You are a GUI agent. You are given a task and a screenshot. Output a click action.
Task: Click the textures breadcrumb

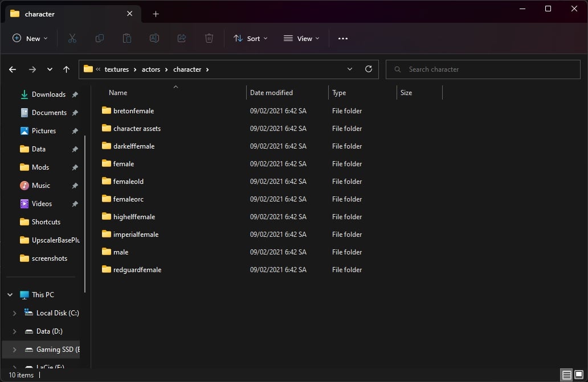117,69
